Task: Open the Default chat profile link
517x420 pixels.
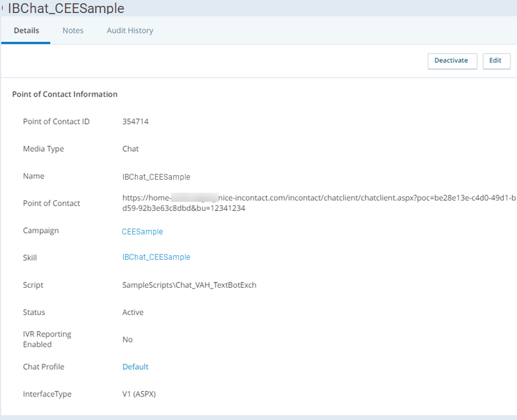Action: [135, 367]
